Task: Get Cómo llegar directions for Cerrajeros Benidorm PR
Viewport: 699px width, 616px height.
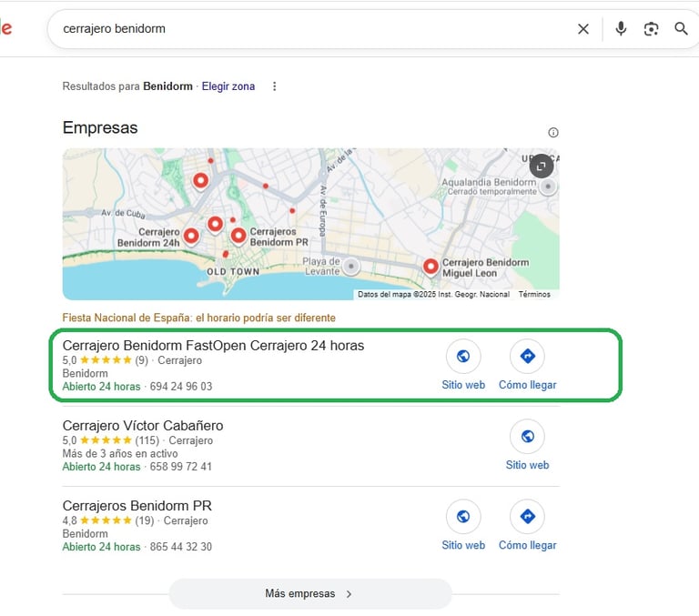Action: click(527, 517)
